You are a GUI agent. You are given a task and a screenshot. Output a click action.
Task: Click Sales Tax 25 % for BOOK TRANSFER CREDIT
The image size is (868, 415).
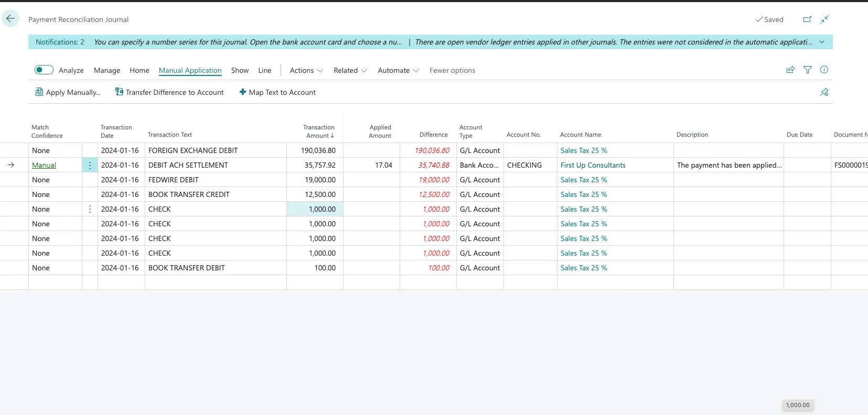click(584, 194)
